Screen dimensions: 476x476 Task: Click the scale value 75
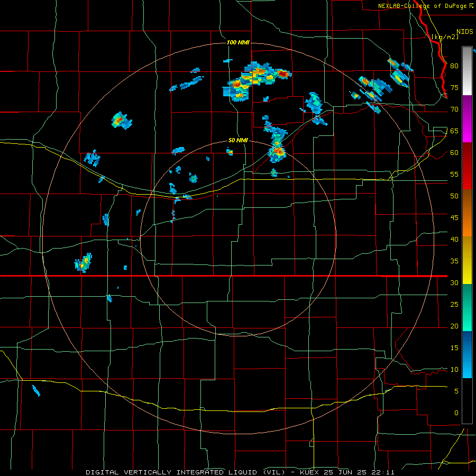coord(454,87)
